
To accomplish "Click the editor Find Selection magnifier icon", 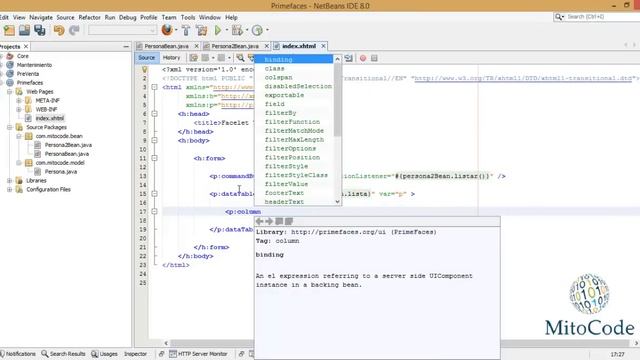I will 240,58.
